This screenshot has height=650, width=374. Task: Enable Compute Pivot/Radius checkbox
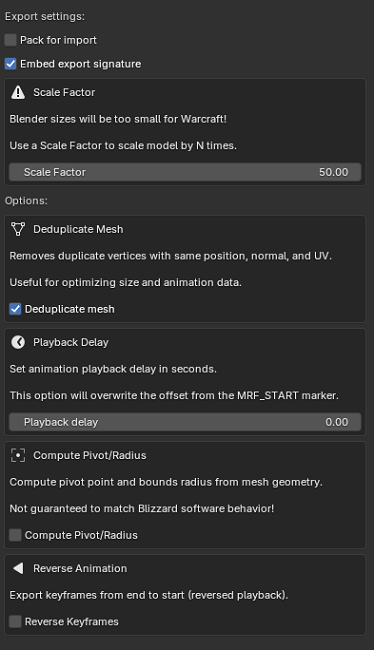coord(15,535)
